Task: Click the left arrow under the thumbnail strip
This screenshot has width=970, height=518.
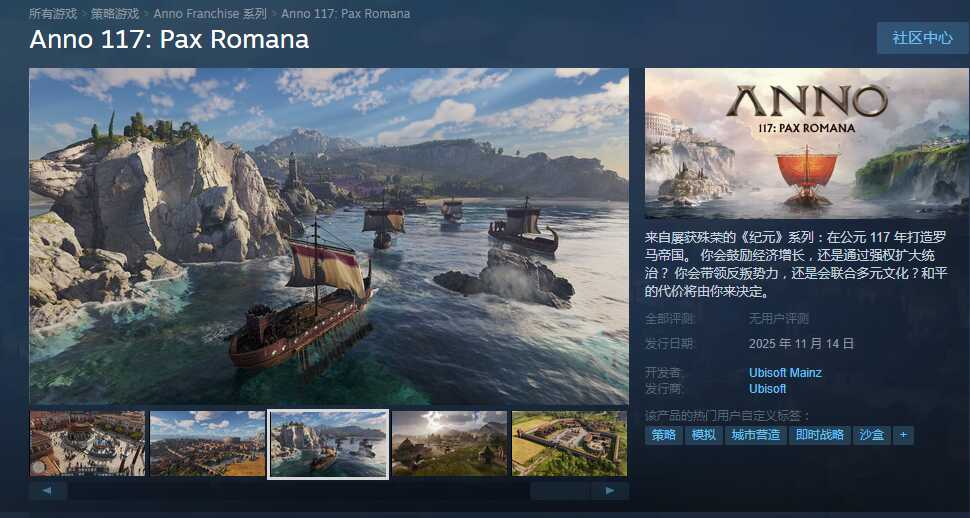Action: point(48,491)
